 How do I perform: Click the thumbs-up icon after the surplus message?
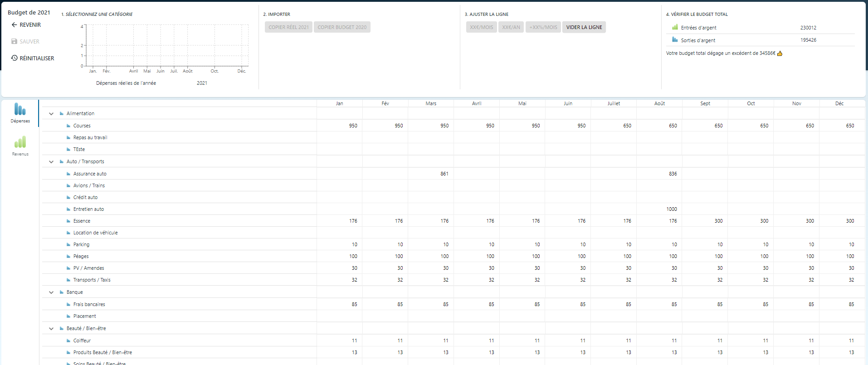click(780, 54)
